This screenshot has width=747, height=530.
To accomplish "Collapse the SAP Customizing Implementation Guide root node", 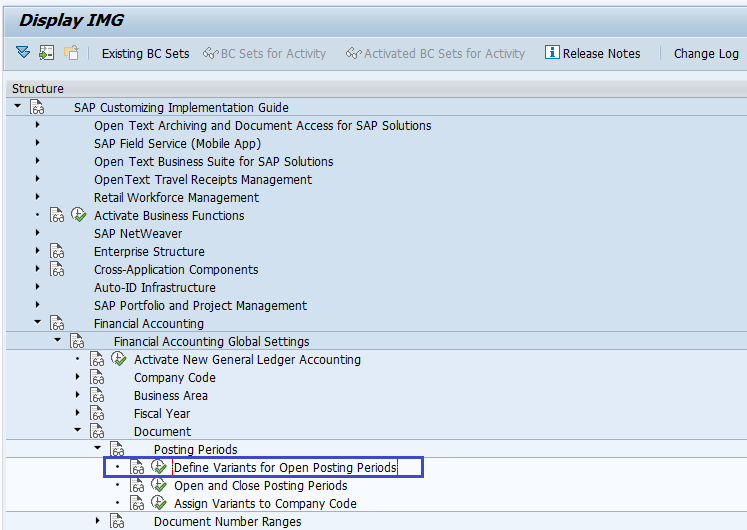I will pyautogui.click(x=18, y=106).
